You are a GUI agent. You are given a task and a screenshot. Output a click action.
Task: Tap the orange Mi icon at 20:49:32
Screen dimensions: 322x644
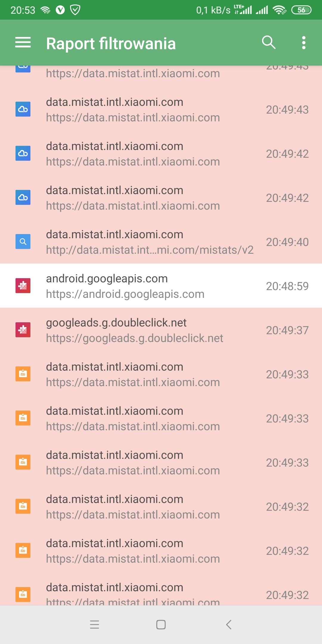23,506
